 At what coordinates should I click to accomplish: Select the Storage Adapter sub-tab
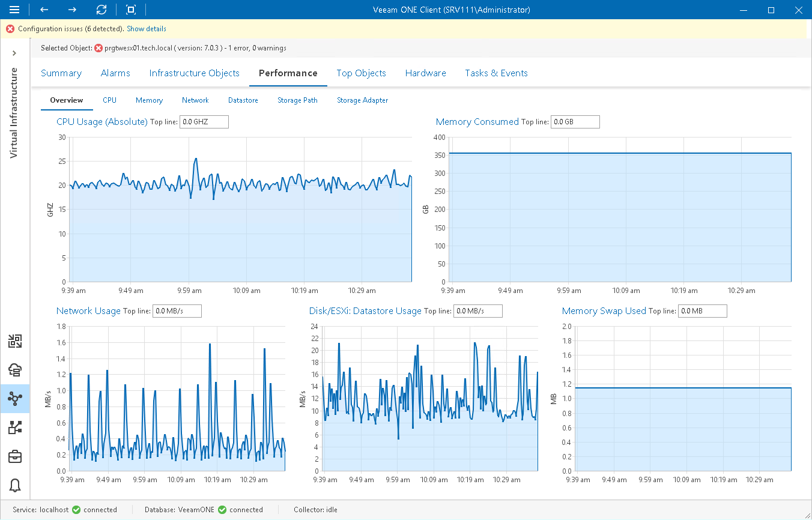click(362, 100)
